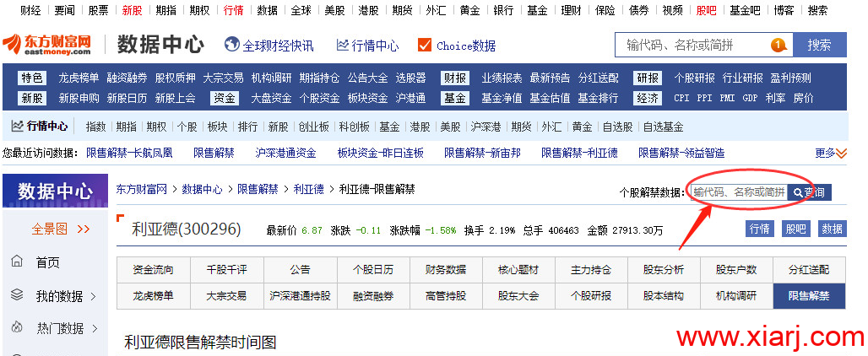The image size is (868, 356).
Task: Open the 机构调研 stock tab
Action: coord(736,296)
